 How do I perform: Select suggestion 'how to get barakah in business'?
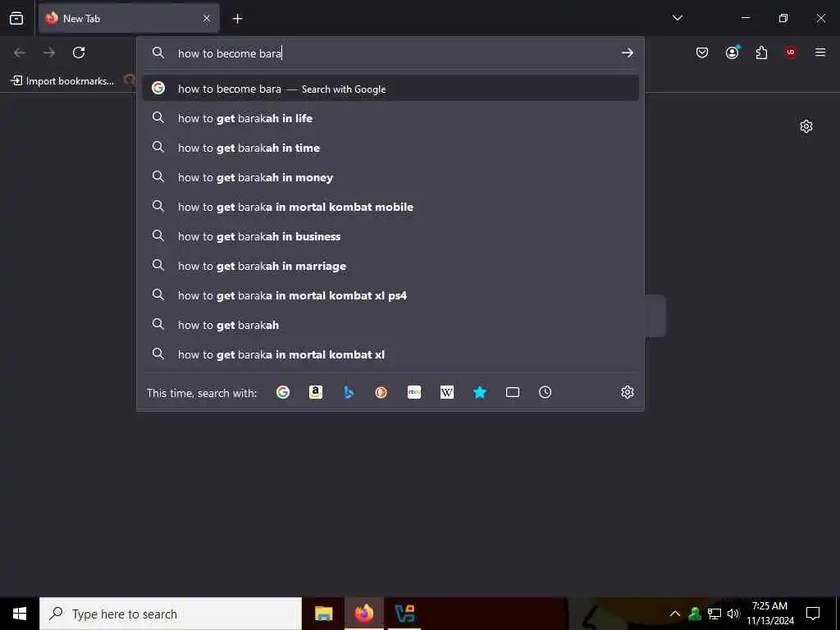390,235
